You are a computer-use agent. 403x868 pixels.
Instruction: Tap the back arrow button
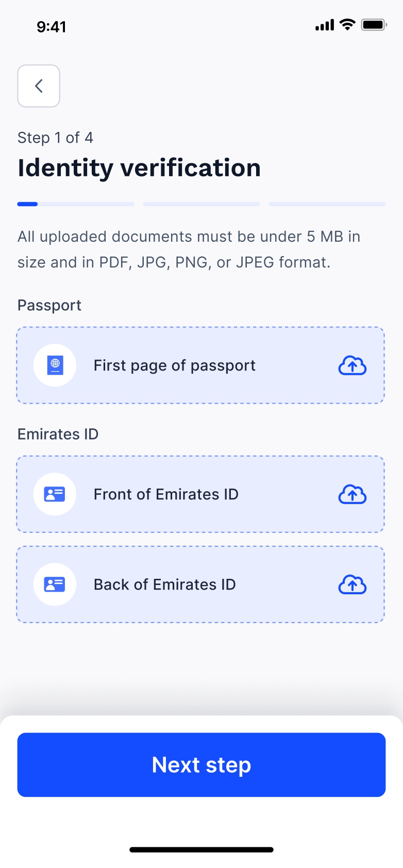(x=39, y=86)
